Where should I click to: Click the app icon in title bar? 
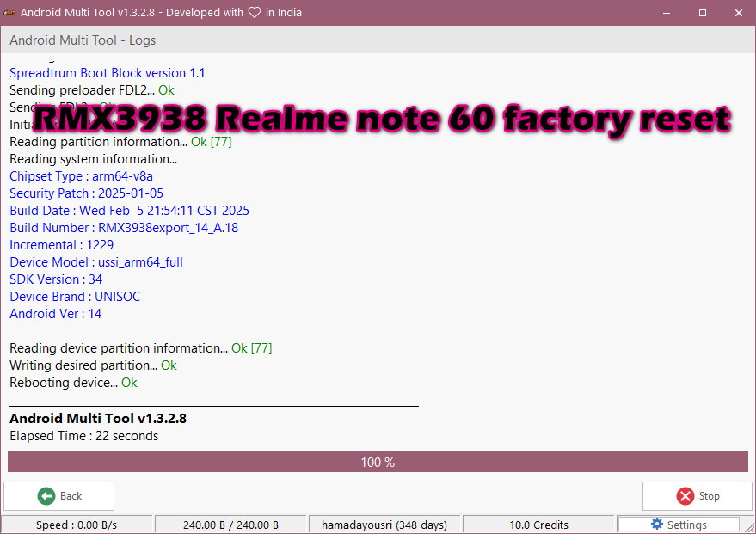[x=9, y=13]
